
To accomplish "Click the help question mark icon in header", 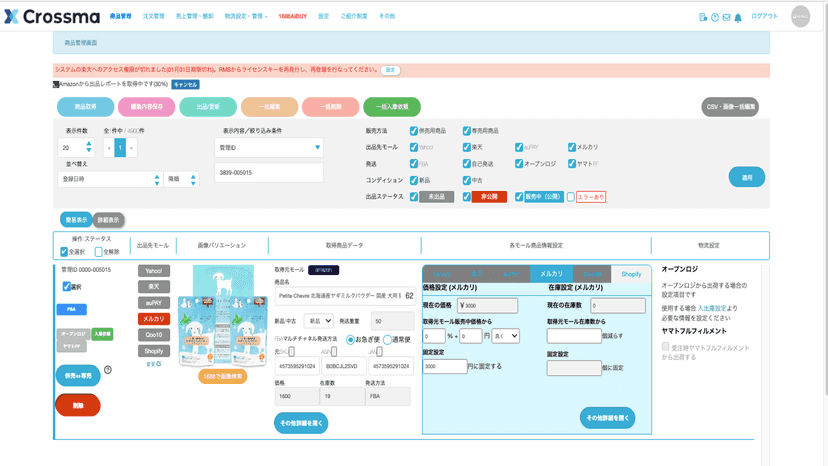I will (715, 17).
